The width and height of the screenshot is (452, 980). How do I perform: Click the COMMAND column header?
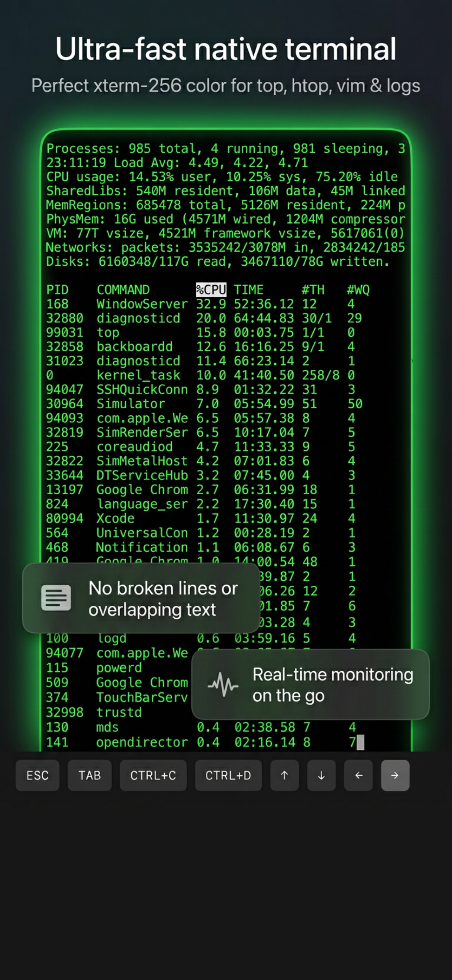click(123, 290)
